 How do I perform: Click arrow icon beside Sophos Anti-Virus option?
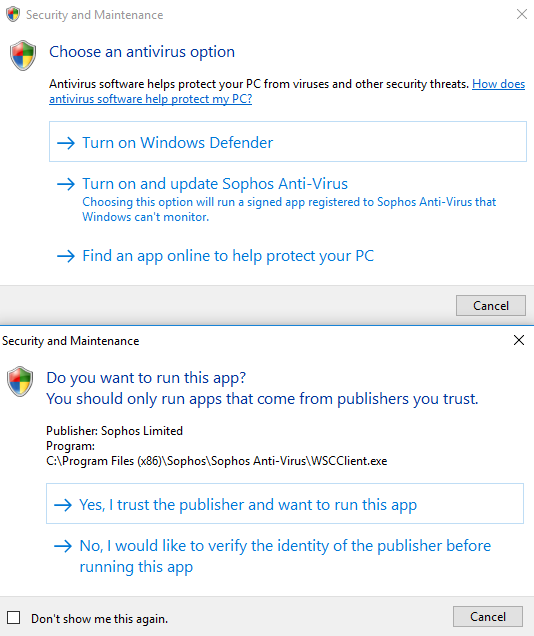(66, 184)
